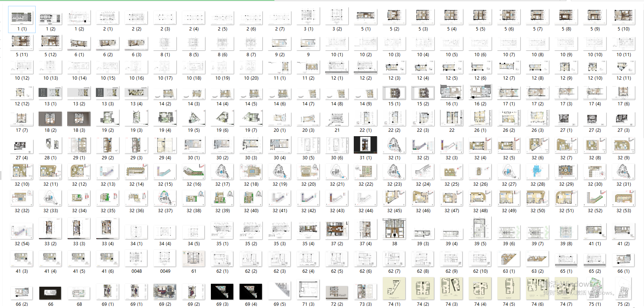This screenshot has width=644, height=308.
Task: Select the thumbnail of file 32 (17)
Action: click(x=222, y=172)
